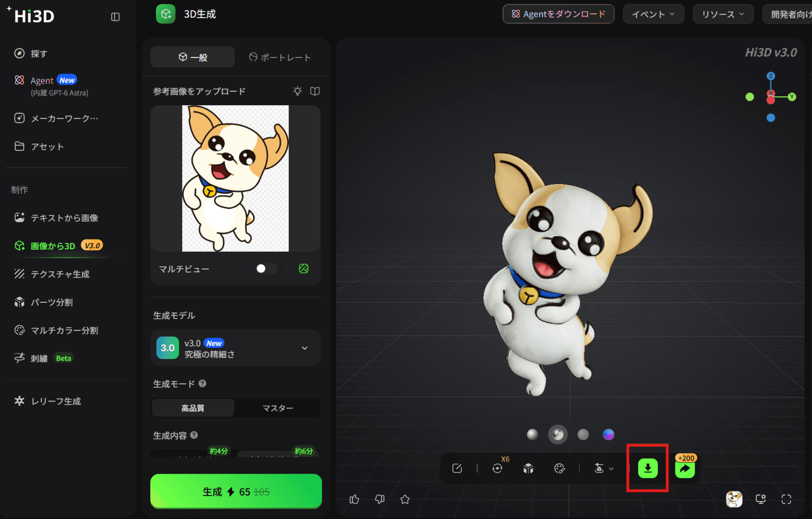The height and width of the screenshot is (519, 812).
Task: Select 画像から3D V3.0 tool
Action: click(59, 246)
